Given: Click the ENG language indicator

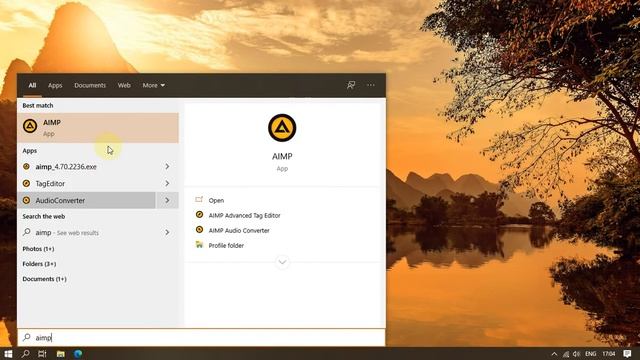Looking at the screenshot, I should 591,354.
